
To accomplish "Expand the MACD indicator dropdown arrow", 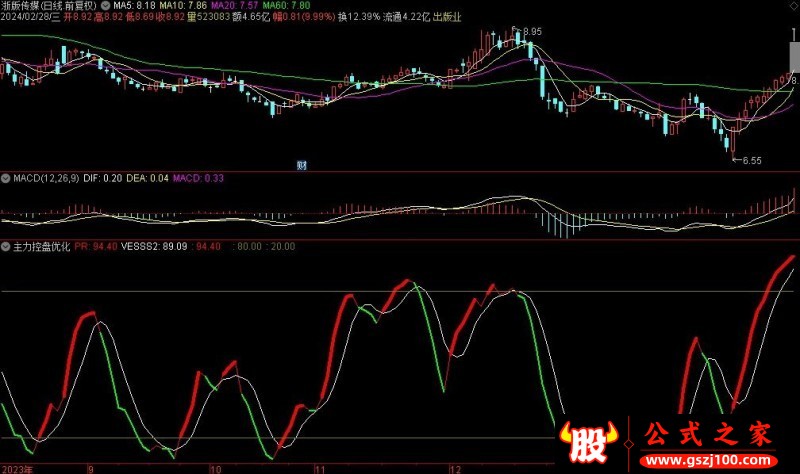I will (x=6, y=178).
